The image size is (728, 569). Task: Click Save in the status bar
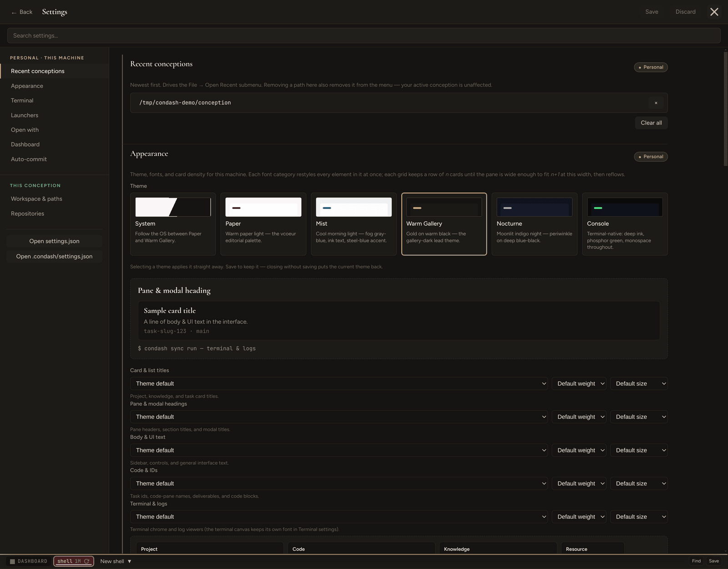coord(714,561)
